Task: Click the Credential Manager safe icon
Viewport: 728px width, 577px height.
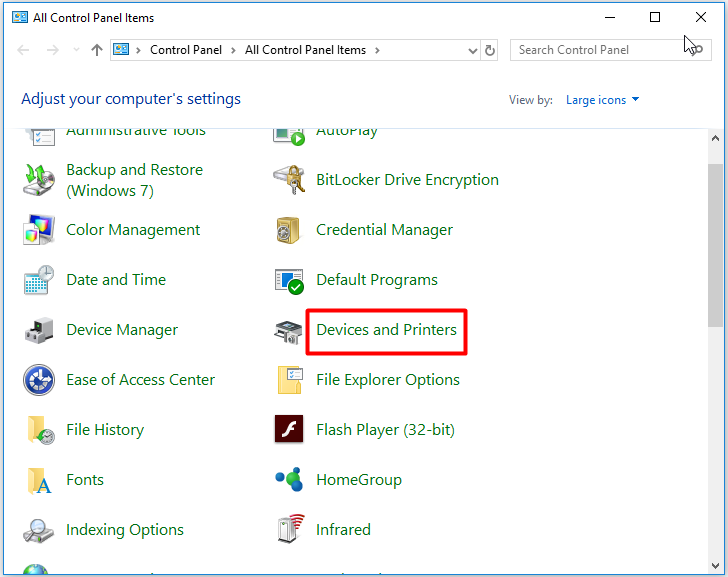Action: tap(289, 230)
